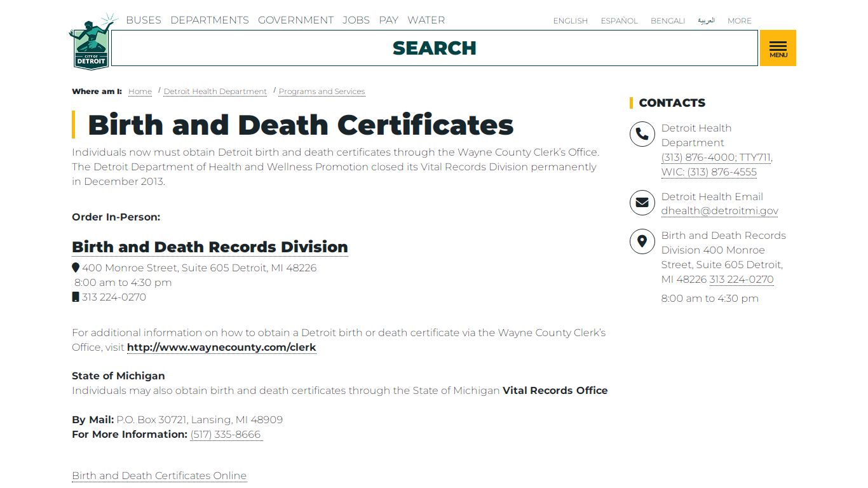
Task: Open Vital Records Office link
Action: click(x=555, y=390)
